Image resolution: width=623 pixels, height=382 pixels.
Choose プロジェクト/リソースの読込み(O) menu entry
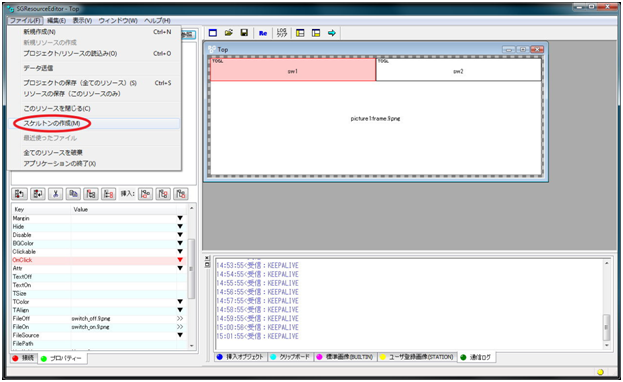pyautogui.click(x=94, y=53)
